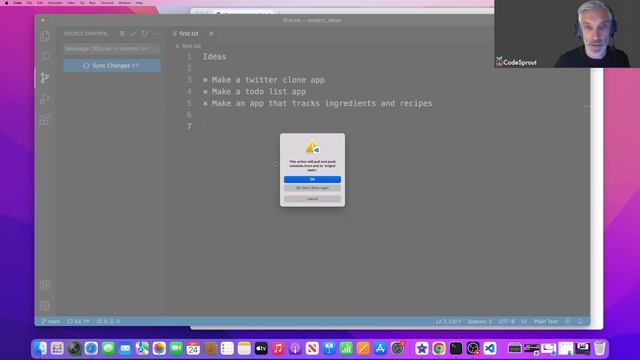The height and width of the screenshot is (360, 640).
Task: Open Music from the Dock
Action: (x=278, y=348)
